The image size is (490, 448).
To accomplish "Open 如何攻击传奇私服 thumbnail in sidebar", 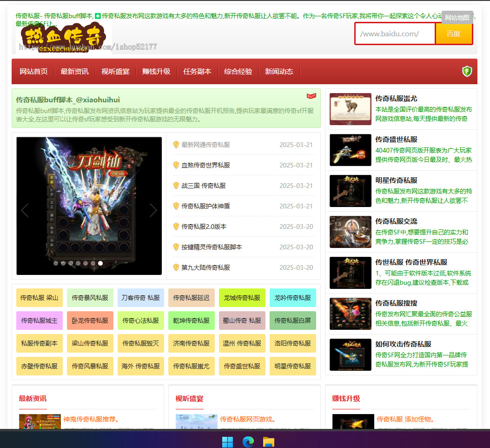I will pos(351,355).
